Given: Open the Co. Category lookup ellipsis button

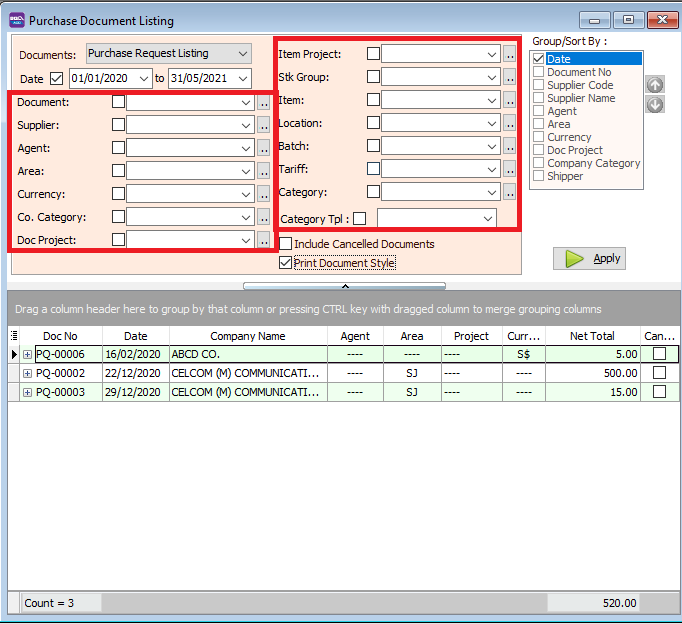Looking at the screenshot, I should click(263, 217).
